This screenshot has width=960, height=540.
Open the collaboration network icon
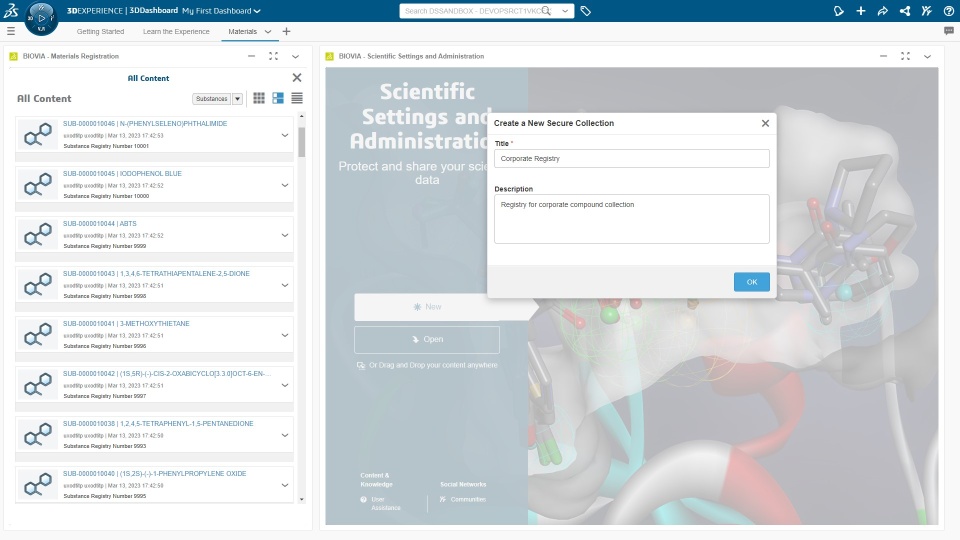tap(904, 11)
